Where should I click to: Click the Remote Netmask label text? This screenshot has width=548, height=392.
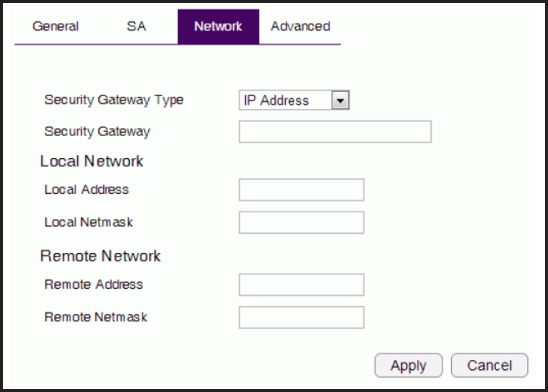pos(95,317)
